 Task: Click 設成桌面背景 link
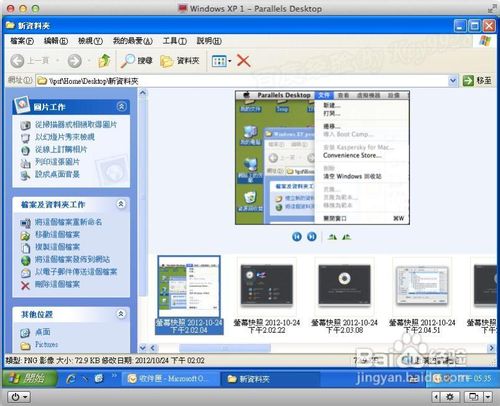coord(57,174)
